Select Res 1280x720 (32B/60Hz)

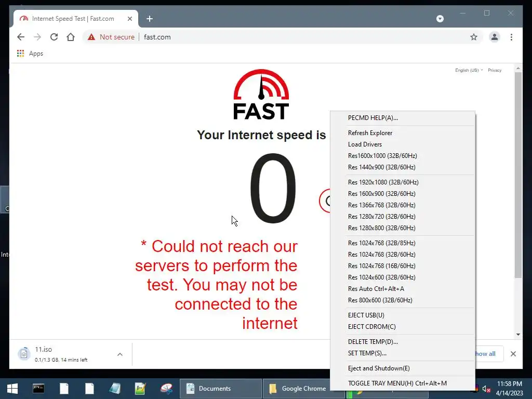tap(403, 217)
